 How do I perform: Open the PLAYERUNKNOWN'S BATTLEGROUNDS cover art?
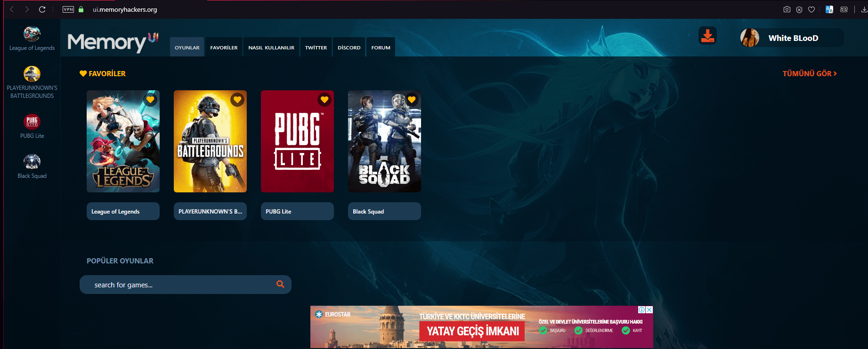[210, 141]
